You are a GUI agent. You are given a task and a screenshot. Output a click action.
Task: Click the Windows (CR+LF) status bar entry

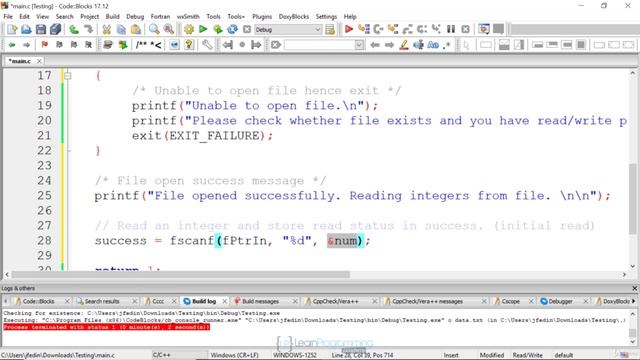pyautogui.click(x=235, y=355)
